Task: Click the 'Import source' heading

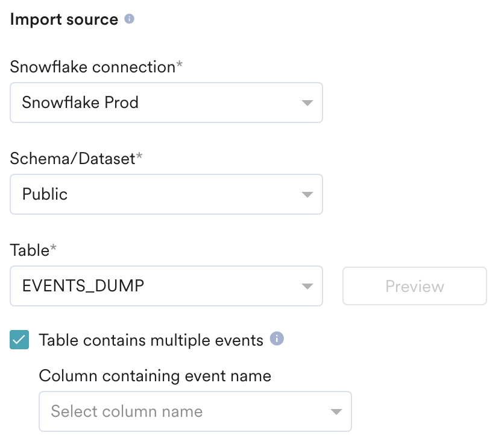Action: (64, 19)
